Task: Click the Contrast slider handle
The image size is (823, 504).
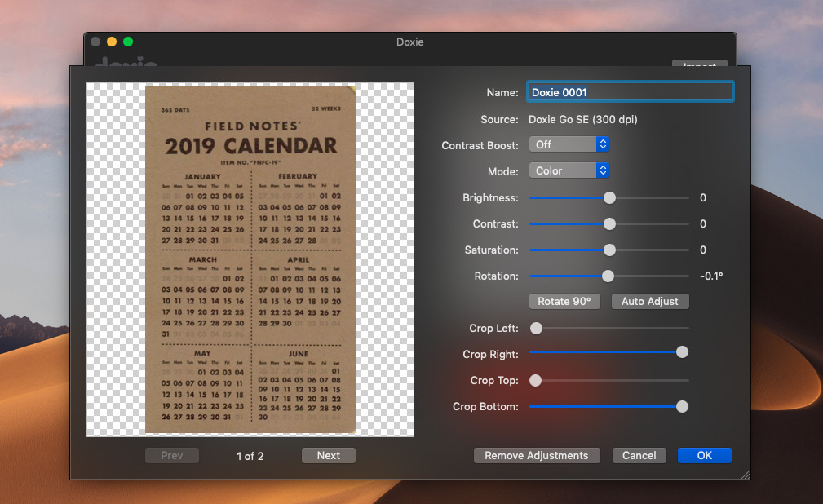Action: (609, 224)
